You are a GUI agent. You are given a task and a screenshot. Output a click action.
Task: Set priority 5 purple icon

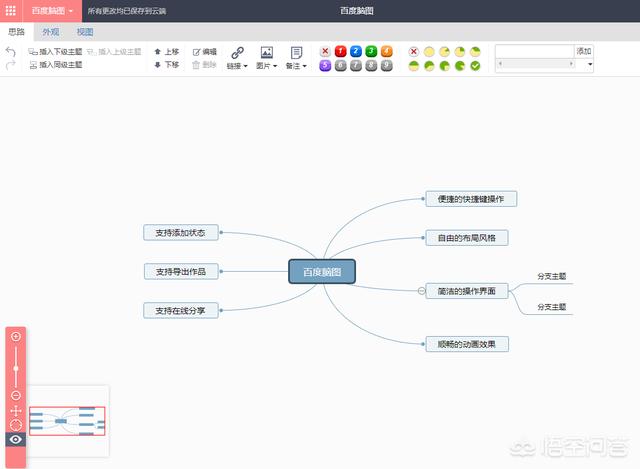[325, 65]
